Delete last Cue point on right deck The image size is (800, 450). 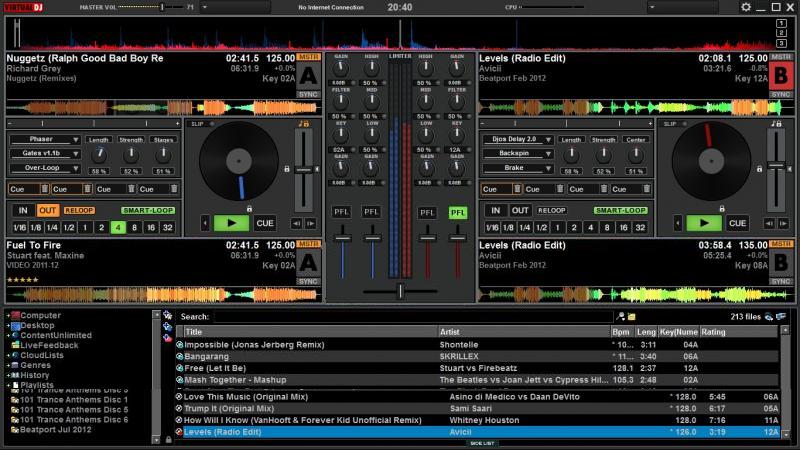tap(646, 189)
